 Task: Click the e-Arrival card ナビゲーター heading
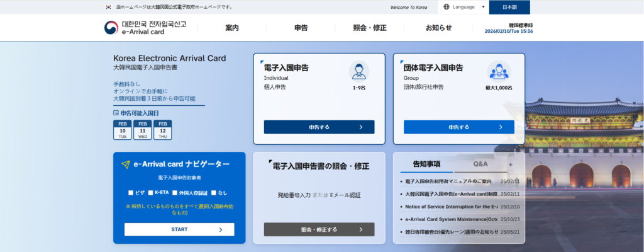tap(182, 164)
